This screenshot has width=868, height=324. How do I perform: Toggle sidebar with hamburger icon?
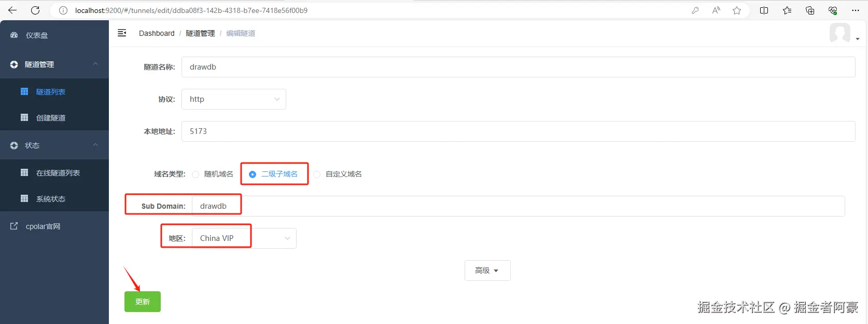(122, 33)
